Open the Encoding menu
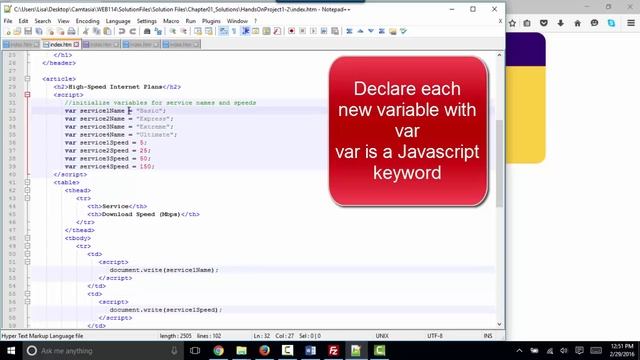Viewport: 640px width, 360px height. tap(87, 21)
